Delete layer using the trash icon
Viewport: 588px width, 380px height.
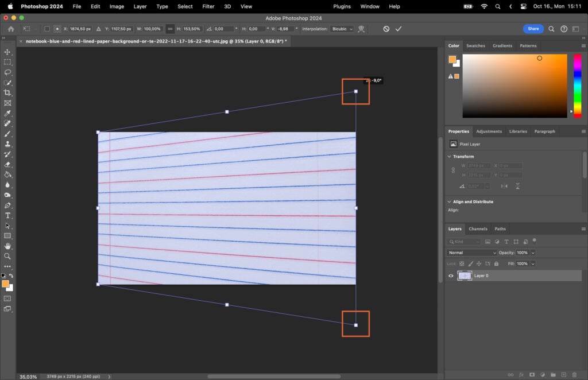[574, 374]
